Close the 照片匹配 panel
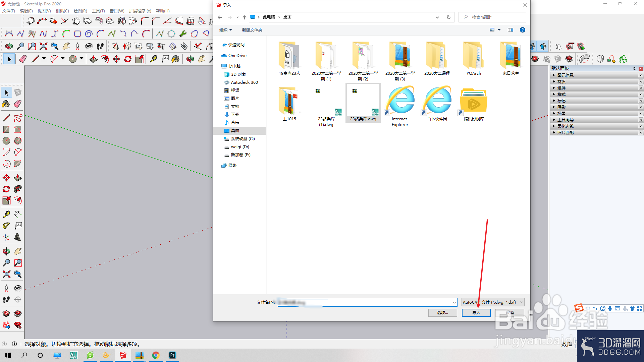This screenshot has width=644, height=362. tap(641, 133)
